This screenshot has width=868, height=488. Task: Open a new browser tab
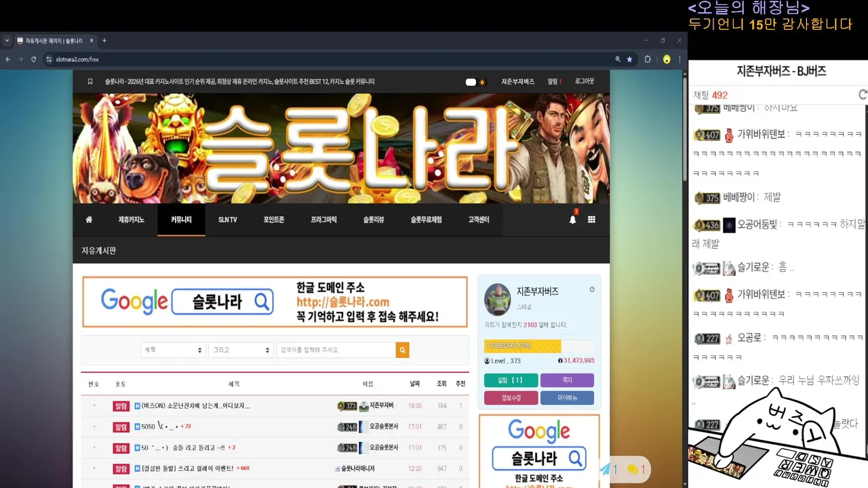104,41
